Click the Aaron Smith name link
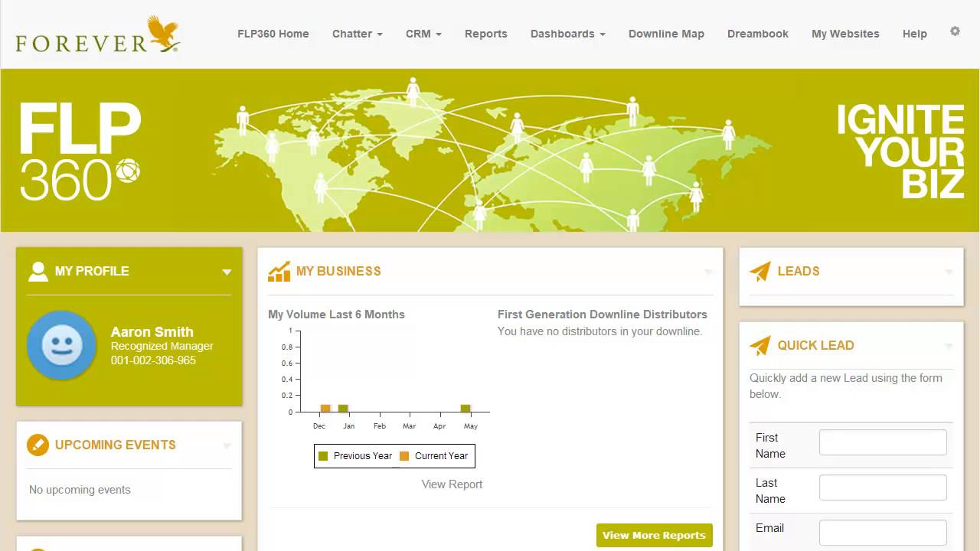This screenshot has width=980, height=551. (152, 332)
